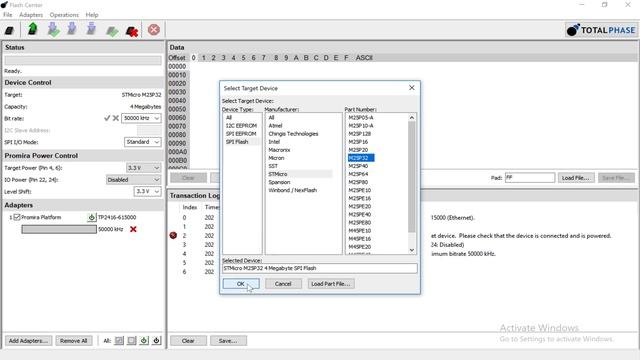Click Cancel in Select Target Device dialog
The width and height of the screenshot is (640, 360).
(x=283, y=284)
